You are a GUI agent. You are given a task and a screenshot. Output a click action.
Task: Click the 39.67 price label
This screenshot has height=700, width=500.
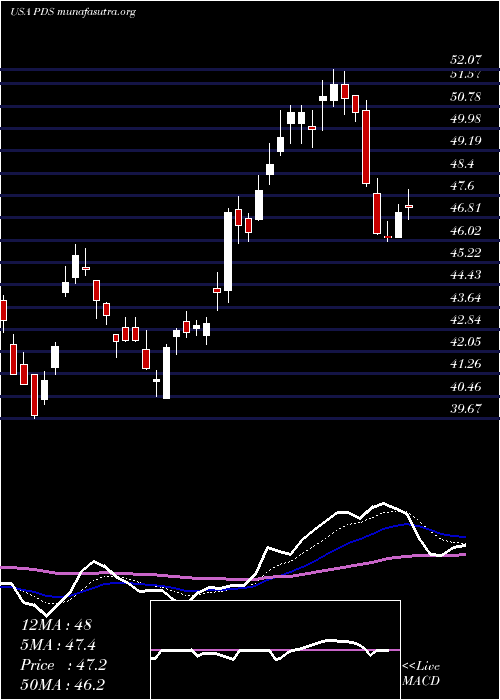coord(466,409)
